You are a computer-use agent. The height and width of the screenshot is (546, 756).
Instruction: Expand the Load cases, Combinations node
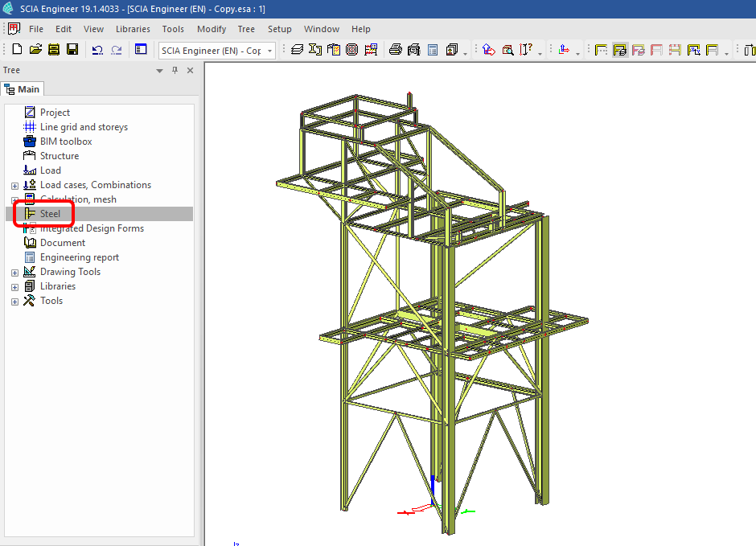coord(14,186)
